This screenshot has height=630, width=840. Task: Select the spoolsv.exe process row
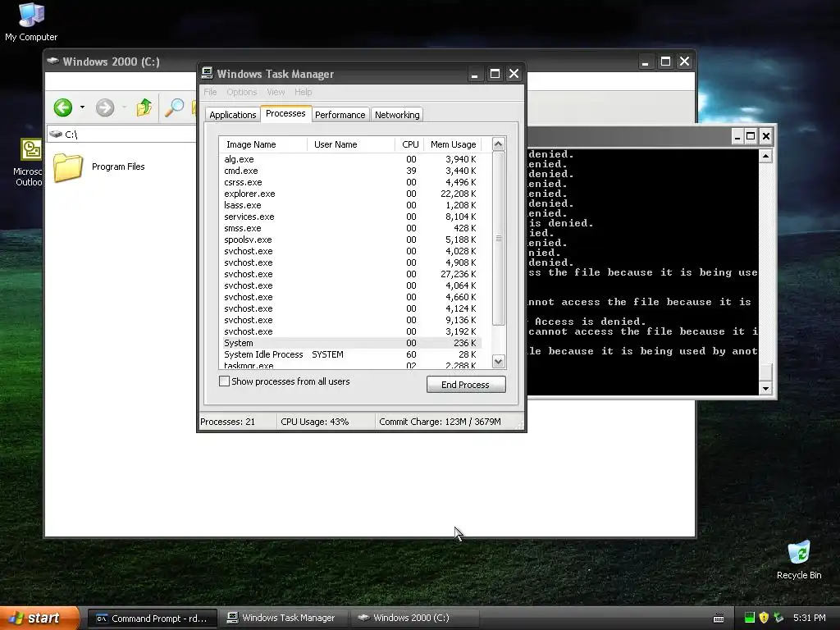point(351,240)
